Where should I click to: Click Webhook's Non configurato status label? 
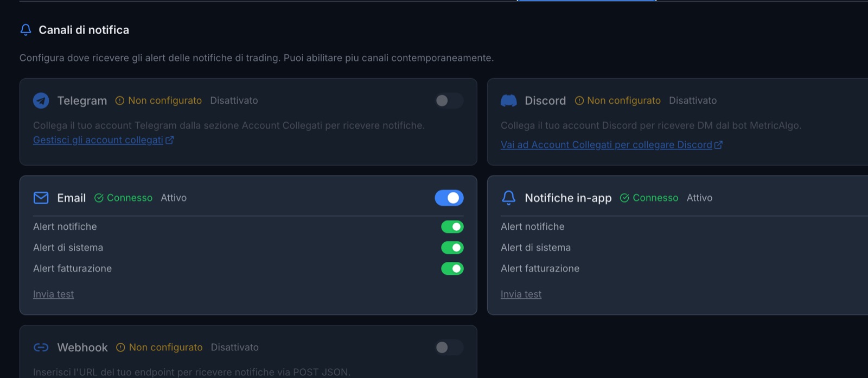coord(166,347)
